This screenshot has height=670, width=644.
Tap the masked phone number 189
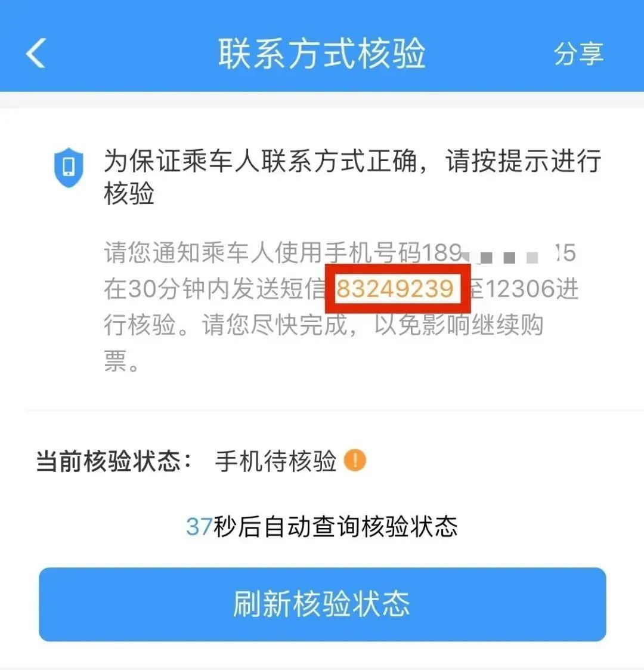[x=499, y=253]
